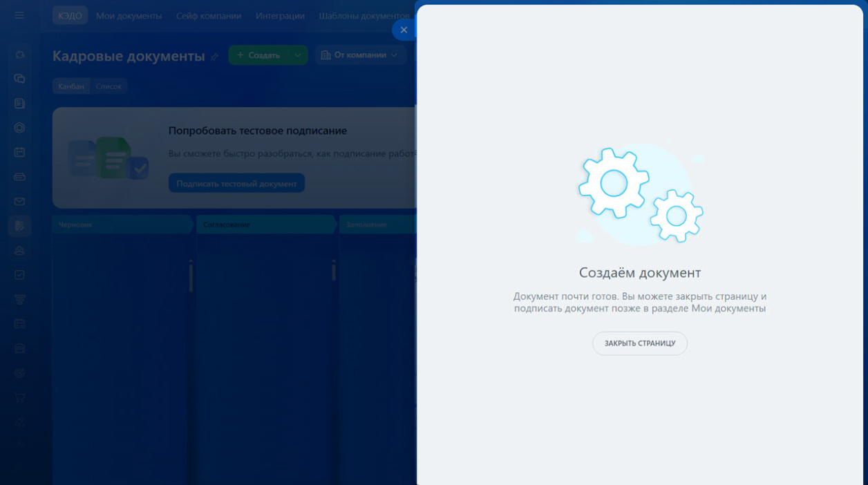
Task: Switch to the КЭДО tab
Action: tap(70, 15)
